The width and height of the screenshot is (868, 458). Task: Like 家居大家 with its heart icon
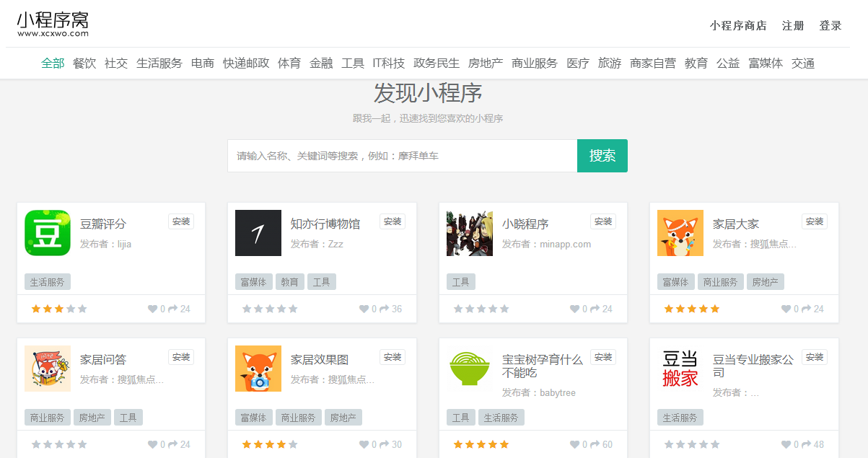pos(786,309)
